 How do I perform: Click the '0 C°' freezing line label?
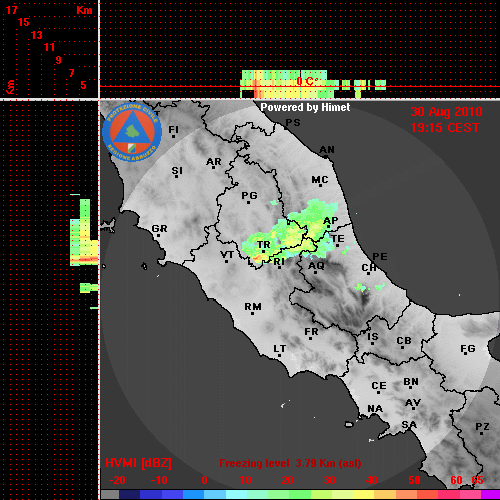[x=307, y=81]
